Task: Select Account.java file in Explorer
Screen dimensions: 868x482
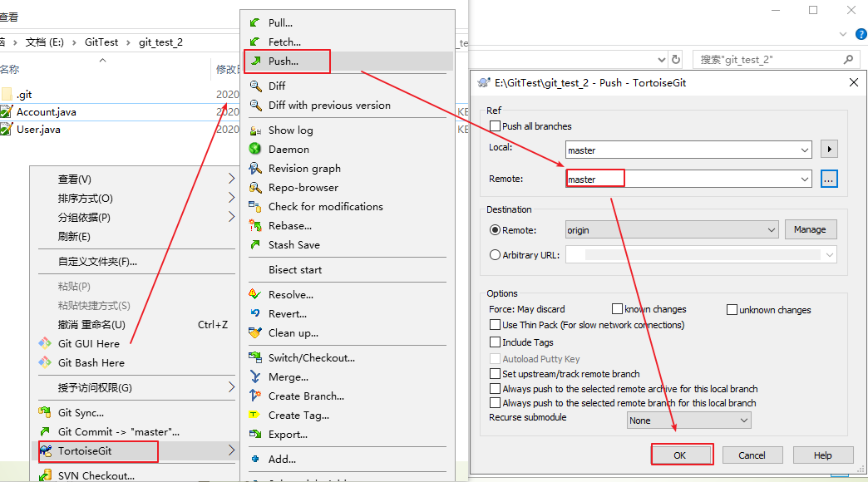Action: coord(47,112)
